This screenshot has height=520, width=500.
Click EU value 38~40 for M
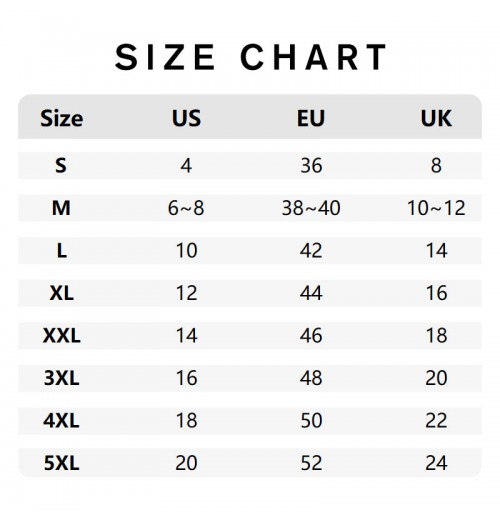pyautogui.click(x=311, y=208)
